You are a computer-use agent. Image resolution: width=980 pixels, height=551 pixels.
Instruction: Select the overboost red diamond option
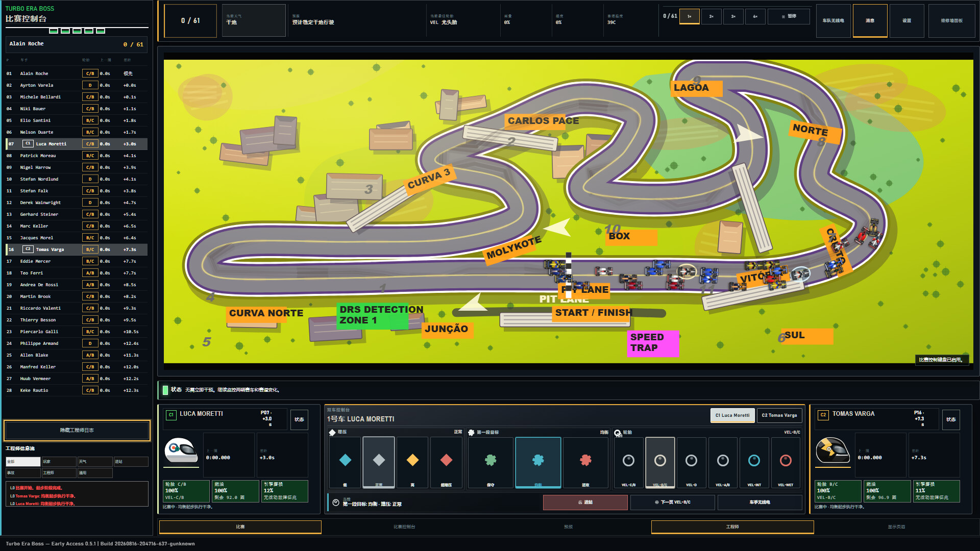446,462
